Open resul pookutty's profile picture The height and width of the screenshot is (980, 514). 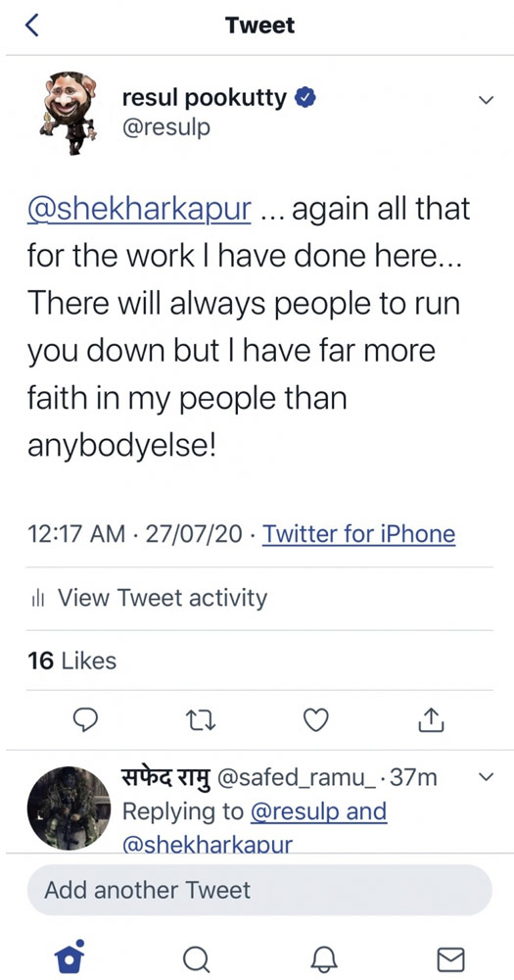70,113
